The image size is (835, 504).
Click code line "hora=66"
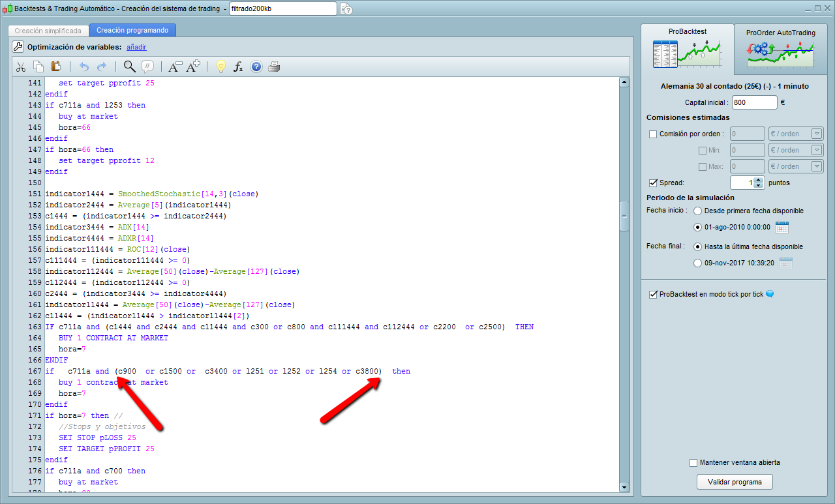(74, 127)
